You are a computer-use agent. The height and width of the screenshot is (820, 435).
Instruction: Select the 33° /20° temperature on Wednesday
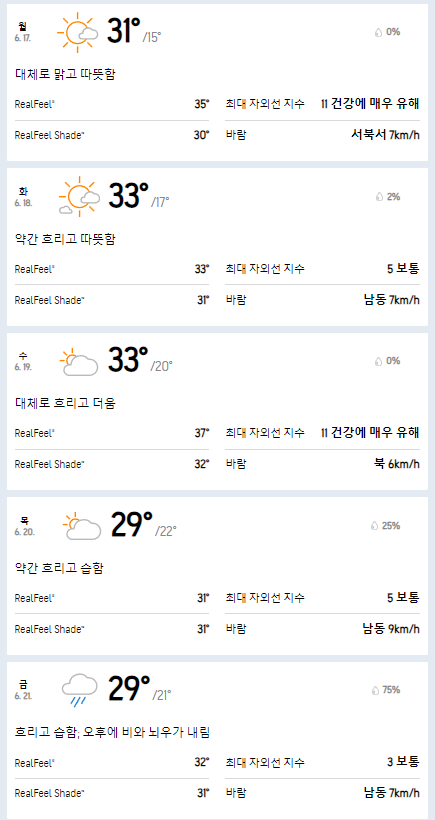pos(140,360)
